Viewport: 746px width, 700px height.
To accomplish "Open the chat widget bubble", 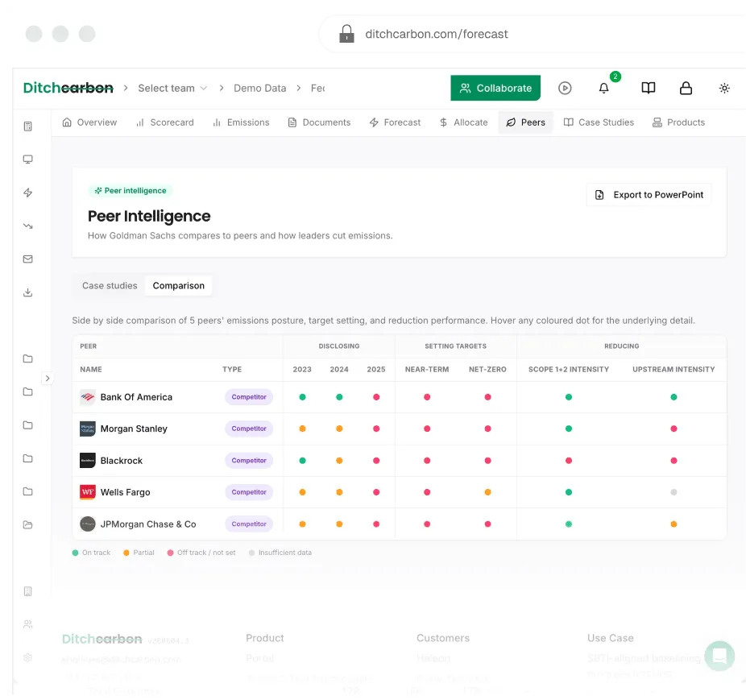I will tap(719, 656).
